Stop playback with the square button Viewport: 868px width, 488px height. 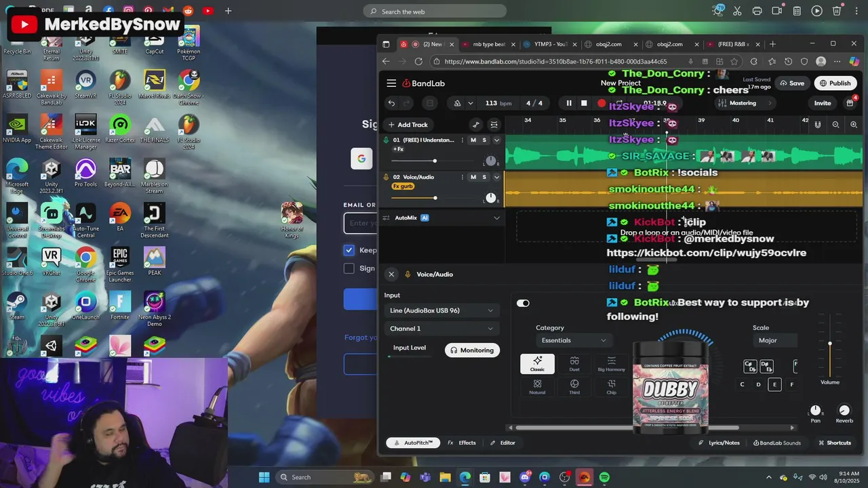pos(584,103)
